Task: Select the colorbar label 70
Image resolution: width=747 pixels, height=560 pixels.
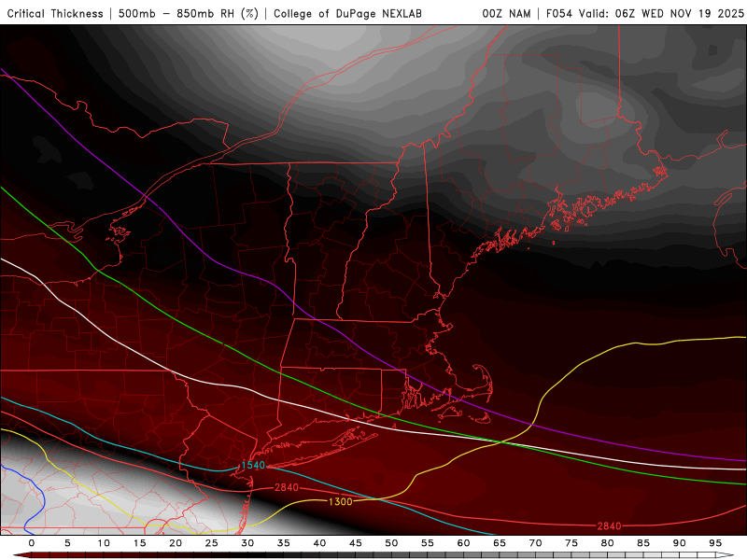Action: pos(535,543)
